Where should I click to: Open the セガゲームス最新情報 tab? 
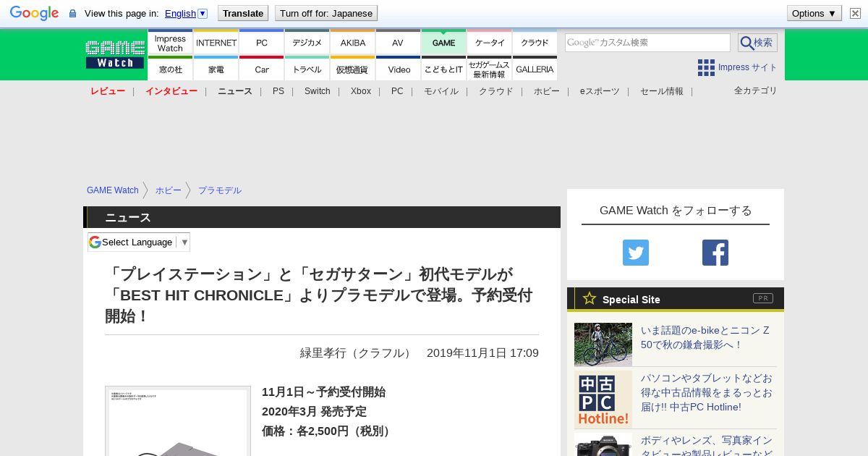point(490,69)
